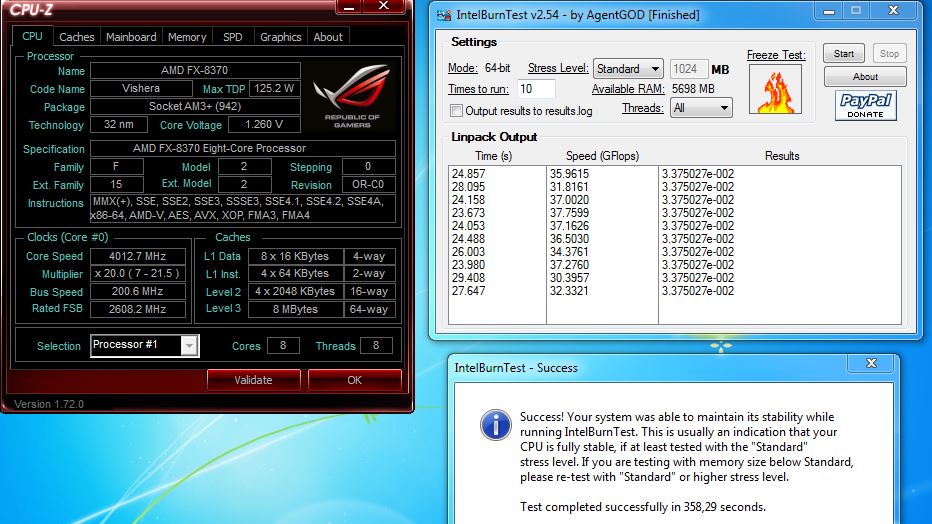Click the 4 x 64 KBytes L1 Inst. value
Screen dimensions: 932x524
coord(295,274)
